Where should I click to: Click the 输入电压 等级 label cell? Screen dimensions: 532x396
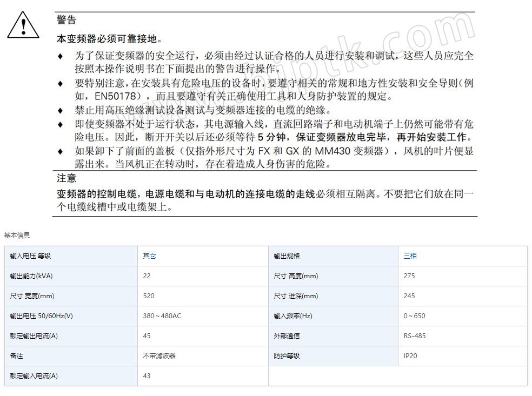click(x=71, y=256)
